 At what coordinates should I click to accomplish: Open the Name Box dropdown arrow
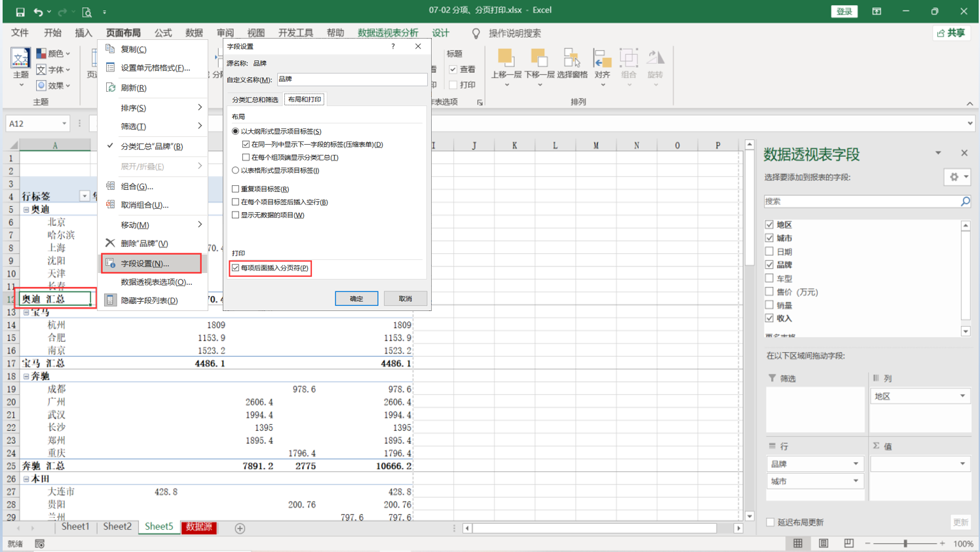(64, 124)
